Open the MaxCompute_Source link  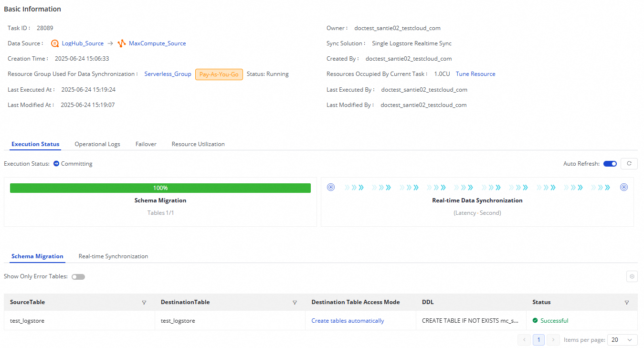coord(158,43)
